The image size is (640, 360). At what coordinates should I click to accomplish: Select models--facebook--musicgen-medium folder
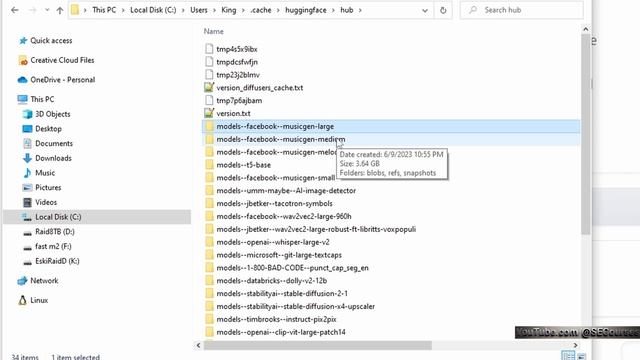tap(281, 139)
